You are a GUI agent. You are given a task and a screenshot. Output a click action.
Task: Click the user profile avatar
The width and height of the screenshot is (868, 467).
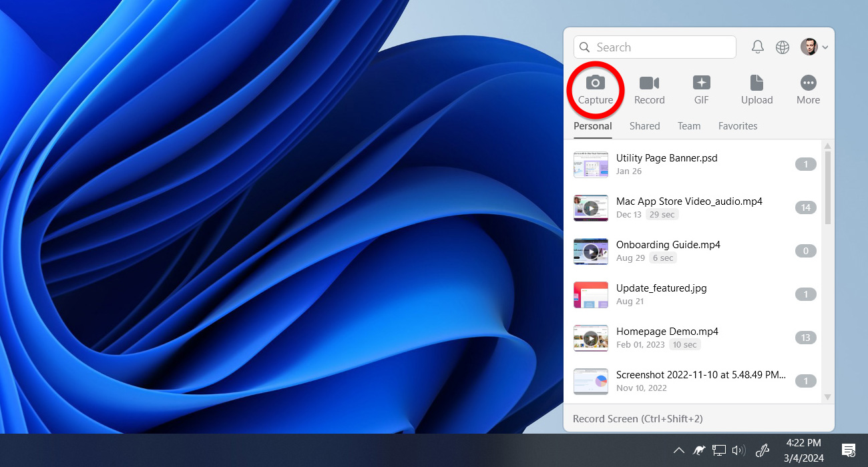coord(809,47)
